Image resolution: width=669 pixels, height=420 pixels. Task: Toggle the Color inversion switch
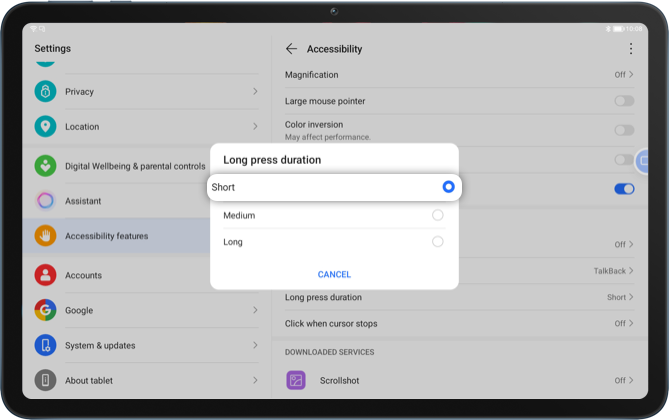pyautogui.click(x=624, y=130)
